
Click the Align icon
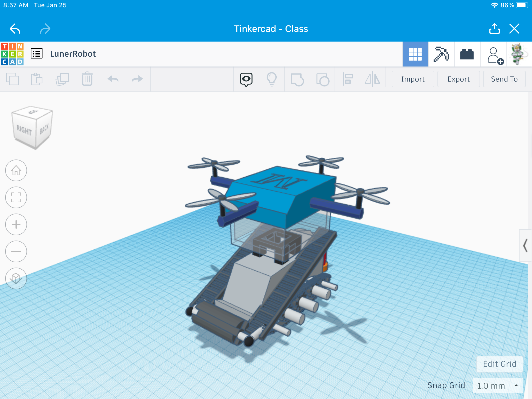pos(348,79)
